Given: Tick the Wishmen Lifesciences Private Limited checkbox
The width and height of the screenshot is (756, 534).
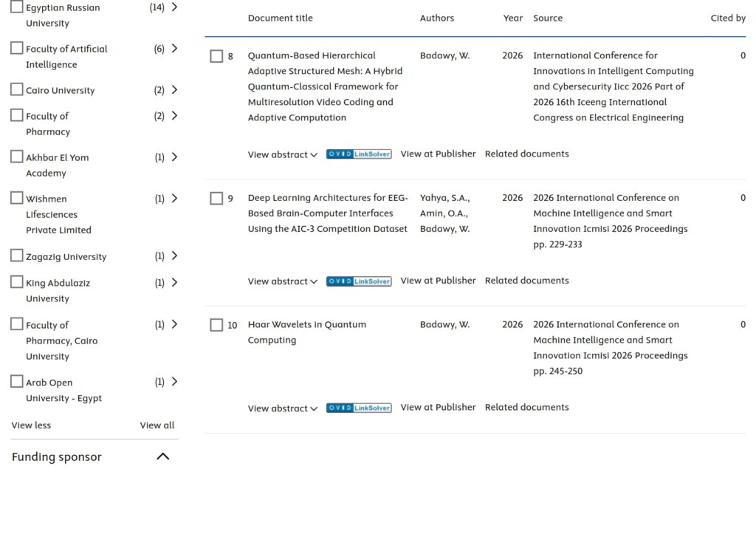Looking at the screenshot, I should click(x=17, y=198).
